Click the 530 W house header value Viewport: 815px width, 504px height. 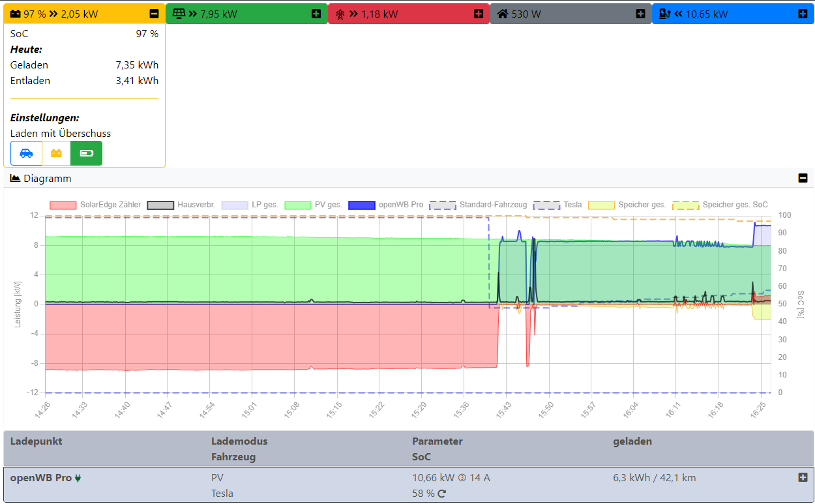point(526,14)
